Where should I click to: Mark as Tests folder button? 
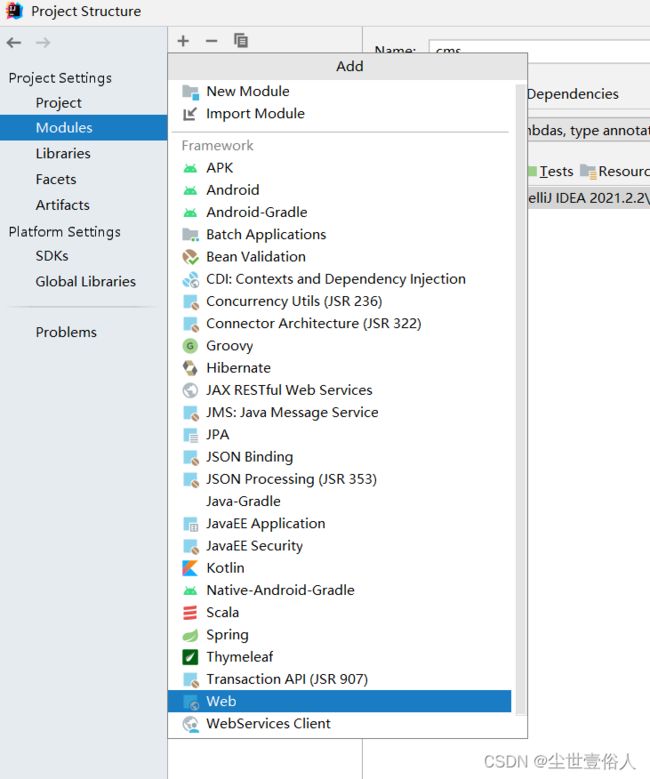pos(551,171)
